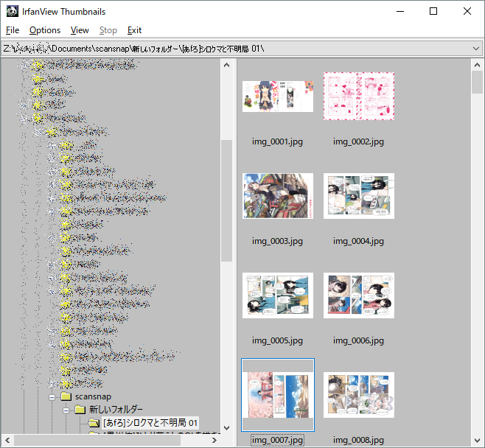Click folder tree vertical scrollbar thumb
485x448 pixels.
pyautogui.click(x=227, y=200)
